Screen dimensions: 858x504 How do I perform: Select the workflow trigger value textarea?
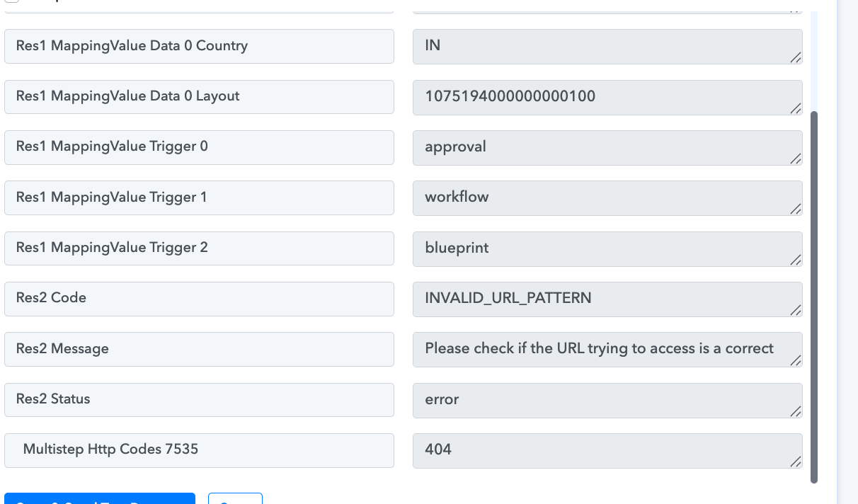pos(607,197)
